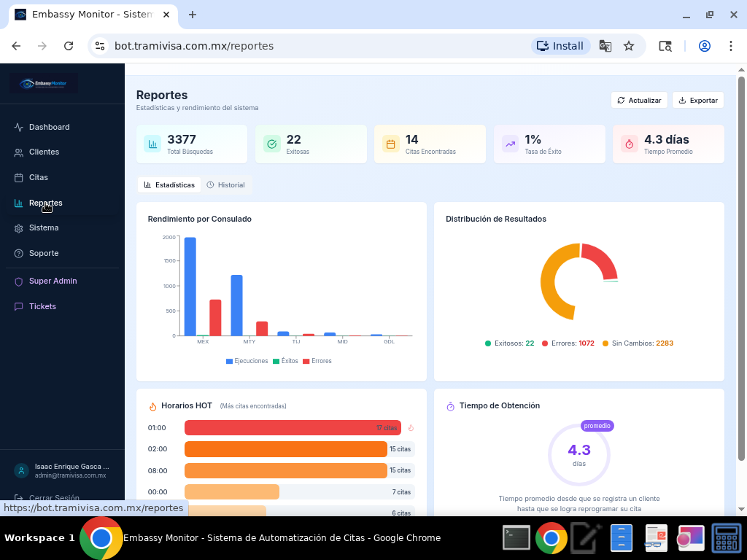Click the Exportar button
Viewport: 747px width, 560px height.
[x=697, y=101]
